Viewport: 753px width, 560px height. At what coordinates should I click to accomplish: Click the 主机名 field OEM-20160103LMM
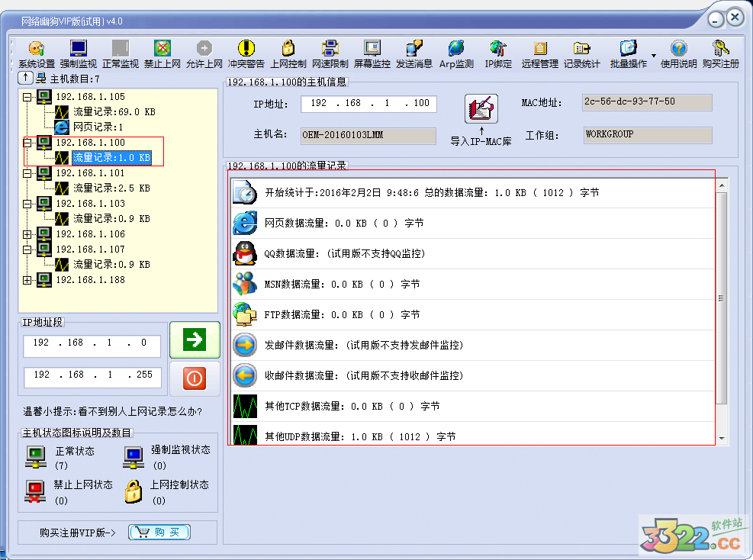point(368,136)
